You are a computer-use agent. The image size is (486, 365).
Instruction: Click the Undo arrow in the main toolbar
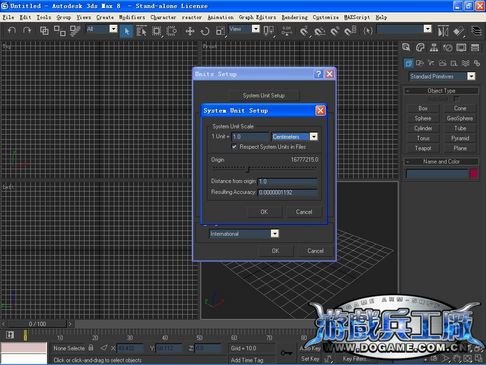(12, 31)
